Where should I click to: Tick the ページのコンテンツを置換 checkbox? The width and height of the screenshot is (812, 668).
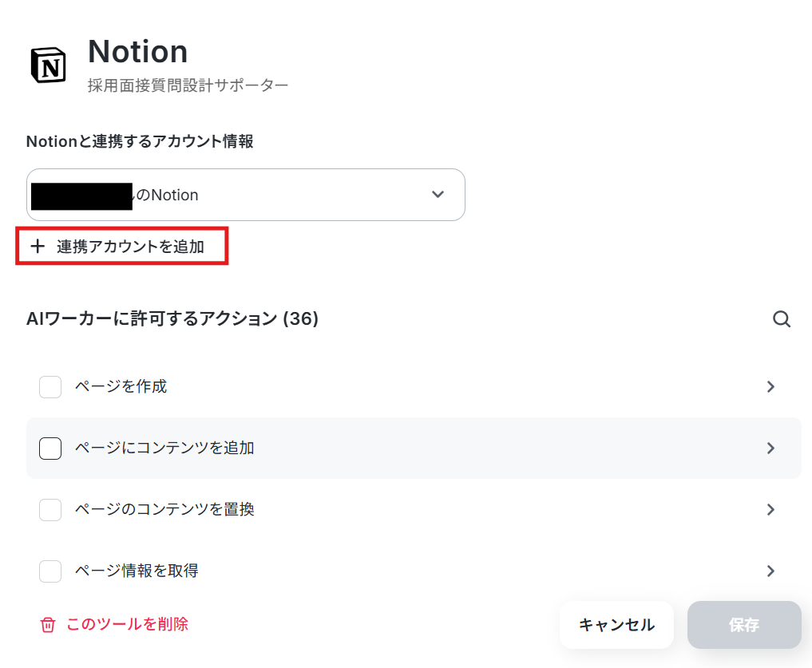pyautogui.click(x=50, y=510)
